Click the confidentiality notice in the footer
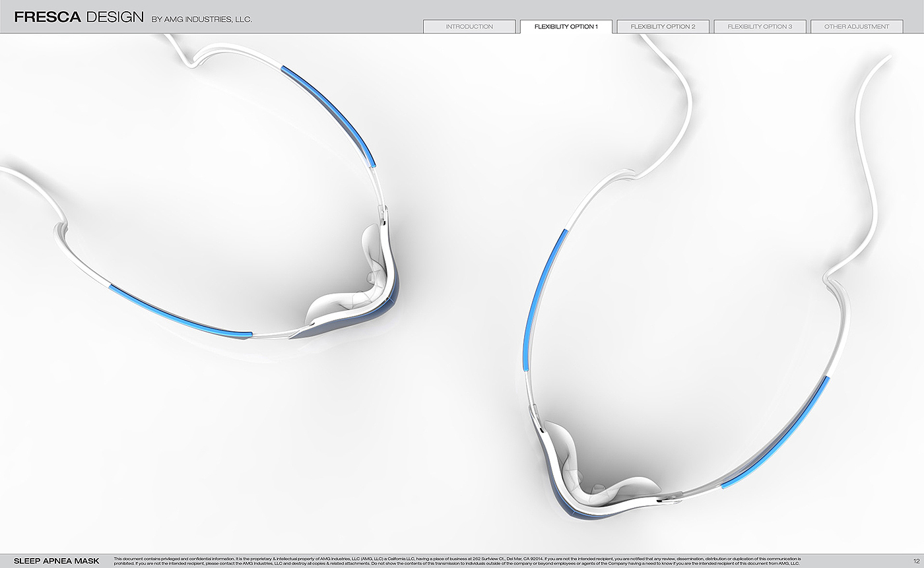This screenshot has height=568, width=924. coord(457,561)
